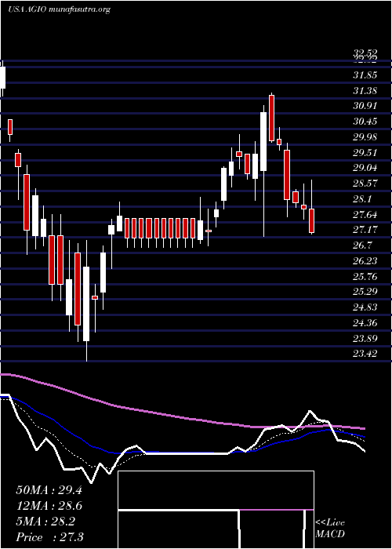Click the 26.7 price axis label
This screenshot has width=392, height=549.
click(363, 245)
